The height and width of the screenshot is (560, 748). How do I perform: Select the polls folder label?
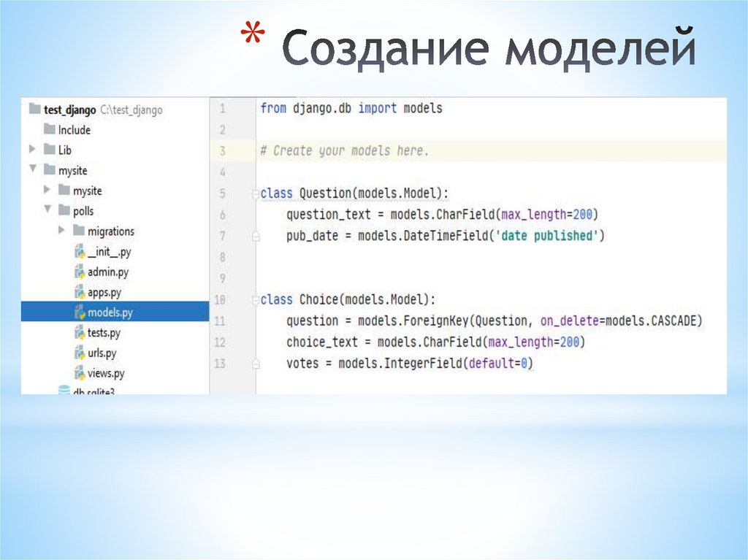83,211
